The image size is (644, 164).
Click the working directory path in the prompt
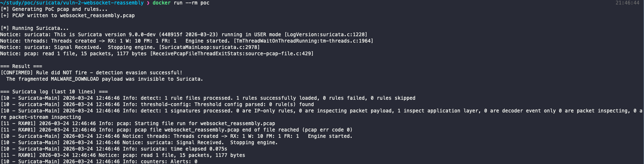[72, 3]
